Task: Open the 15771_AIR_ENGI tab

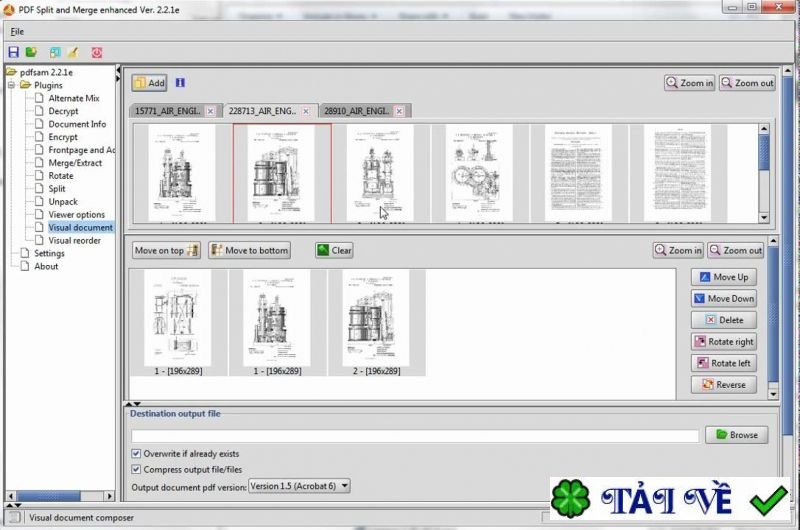Action: (168, 111)
